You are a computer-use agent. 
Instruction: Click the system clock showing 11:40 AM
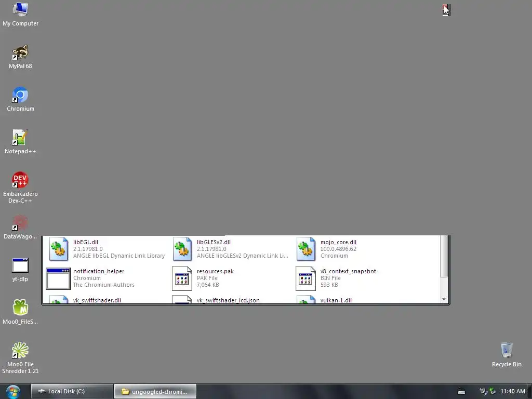point(513,391)
